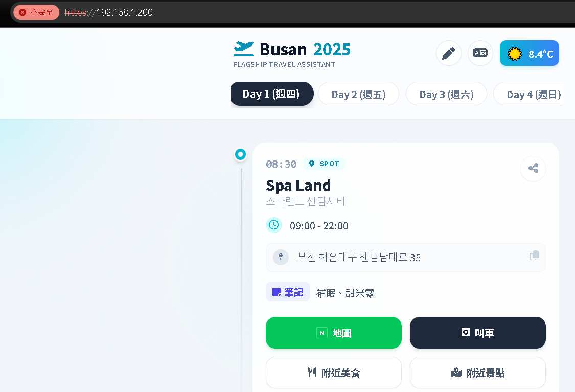
Task: Copy the Korean address with copy icon
Action: (x=534, y=256)
